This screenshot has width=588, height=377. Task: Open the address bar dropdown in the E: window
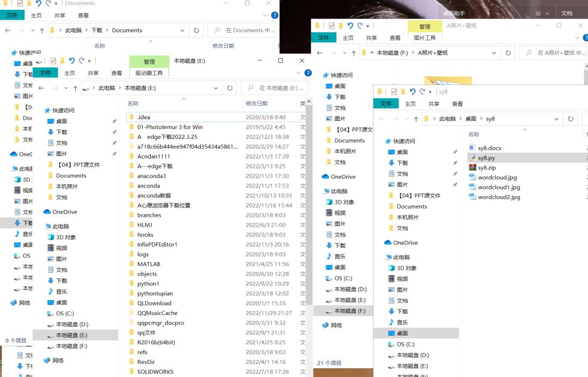[215, 87]
